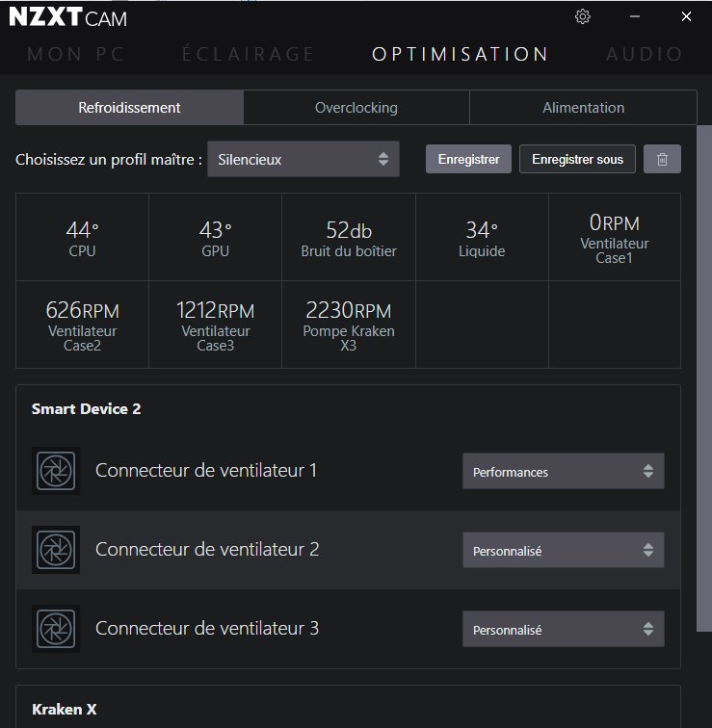Open the Personnalisé dropdown for fan 2
The image size is (712, 728).
[563, 551]
